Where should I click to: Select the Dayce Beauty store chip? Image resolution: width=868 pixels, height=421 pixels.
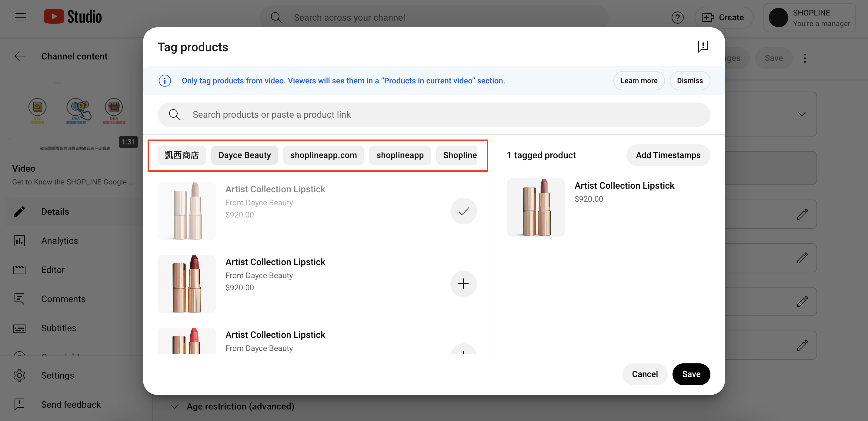coord(244,155)
